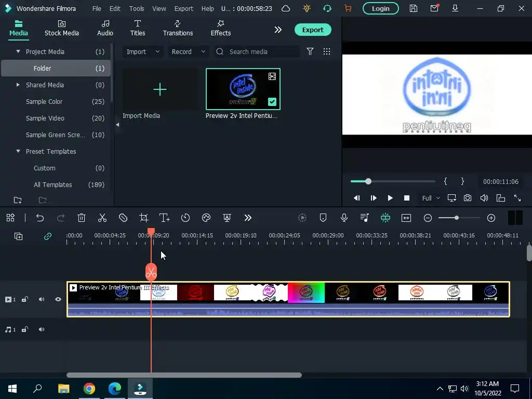Image resolution: width=532 pixels, height=399 pixels.
Task: Select Sample Color in the library list
Action: [56, 101]
